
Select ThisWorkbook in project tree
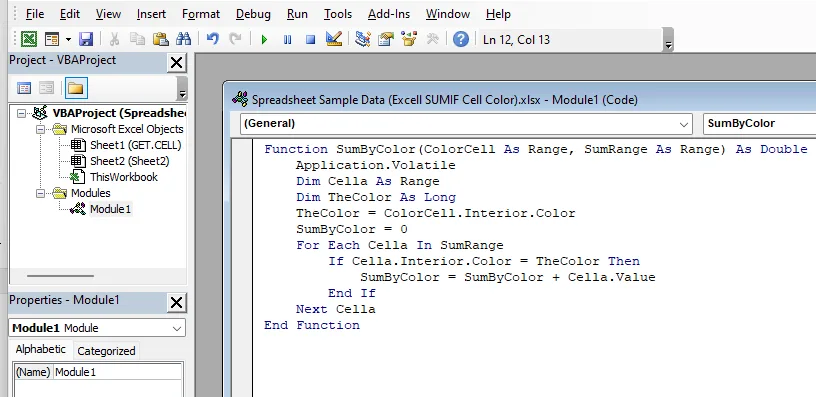pyautogui.click(x=124, y=177)
